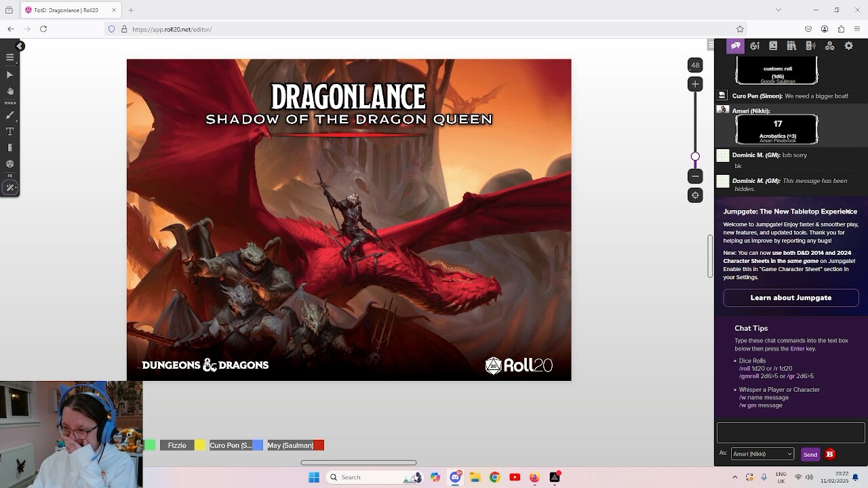Viewport: 868px width, 488px height.
Task: Click the Learn about Jumpgate button
Action: point(791,298)
